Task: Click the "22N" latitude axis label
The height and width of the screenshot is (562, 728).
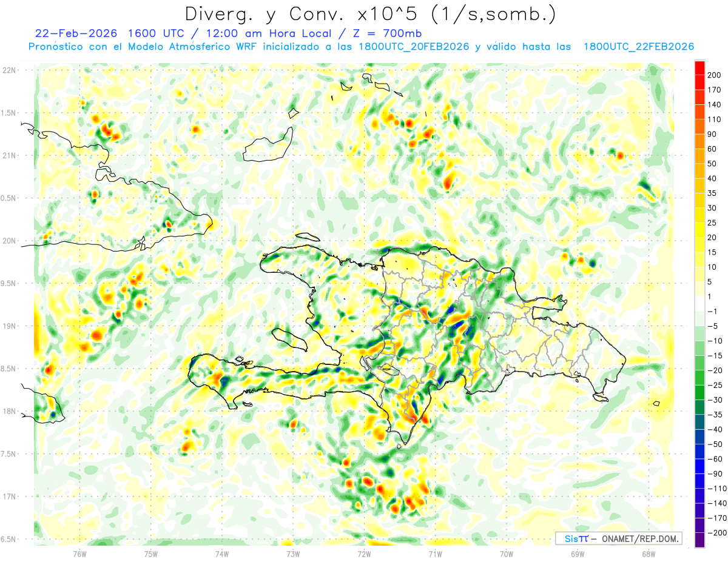Action: 8,70
